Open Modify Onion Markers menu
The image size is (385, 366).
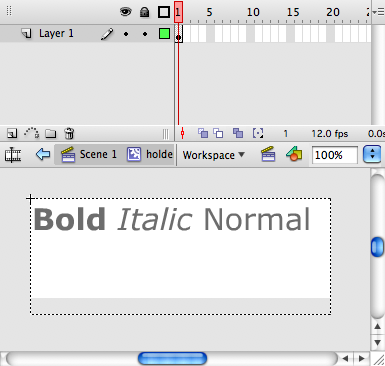pos(258,133)
